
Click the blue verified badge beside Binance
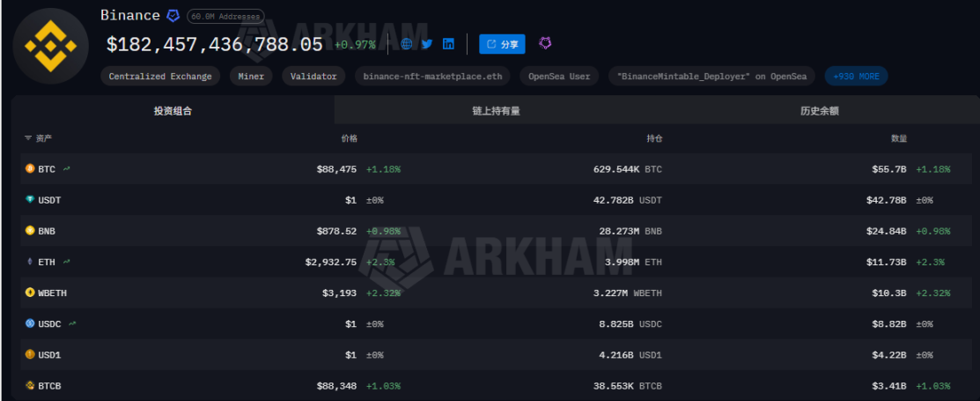[x=173, y=16]
